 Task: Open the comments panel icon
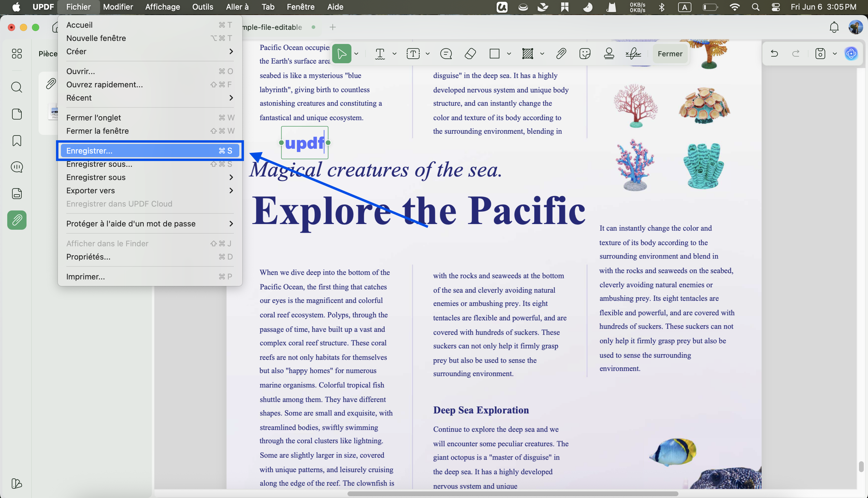tap(17, 167)
